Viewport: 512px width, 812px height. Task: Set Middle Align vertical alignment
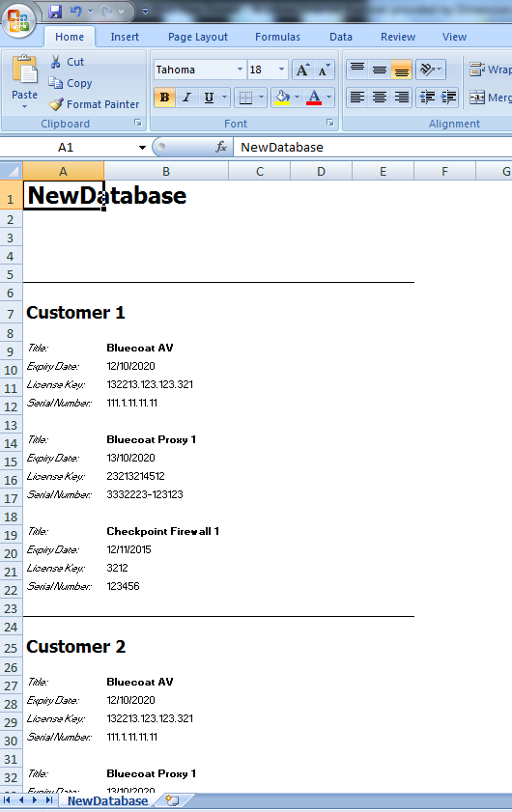pos(380,70)
